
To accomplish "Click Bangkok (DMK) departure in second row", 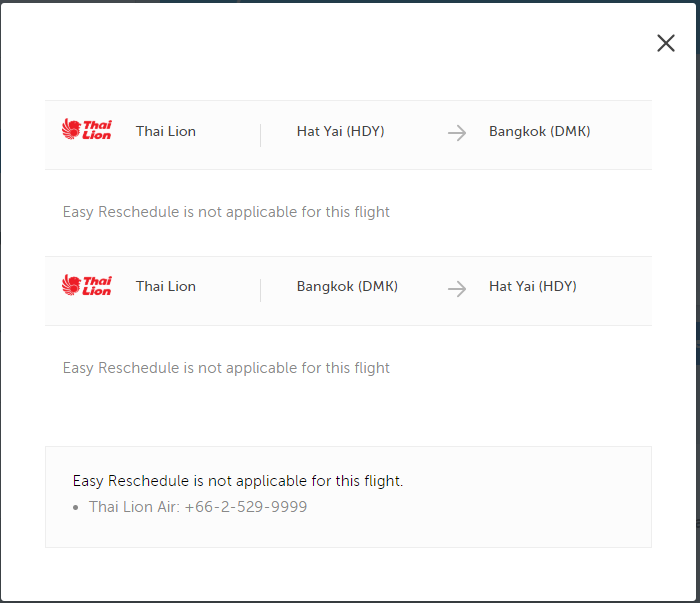I will pos(347,286).
